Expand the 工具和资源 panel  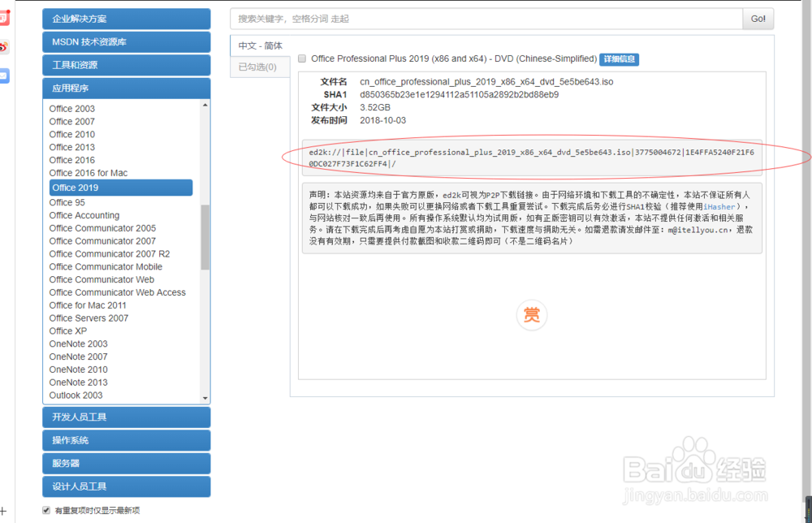pos(127,65)
